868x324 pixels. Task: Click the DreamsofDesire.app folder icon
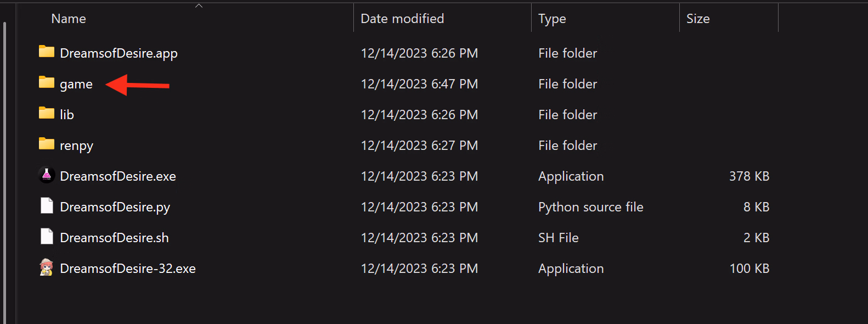[x=47, y=52]
